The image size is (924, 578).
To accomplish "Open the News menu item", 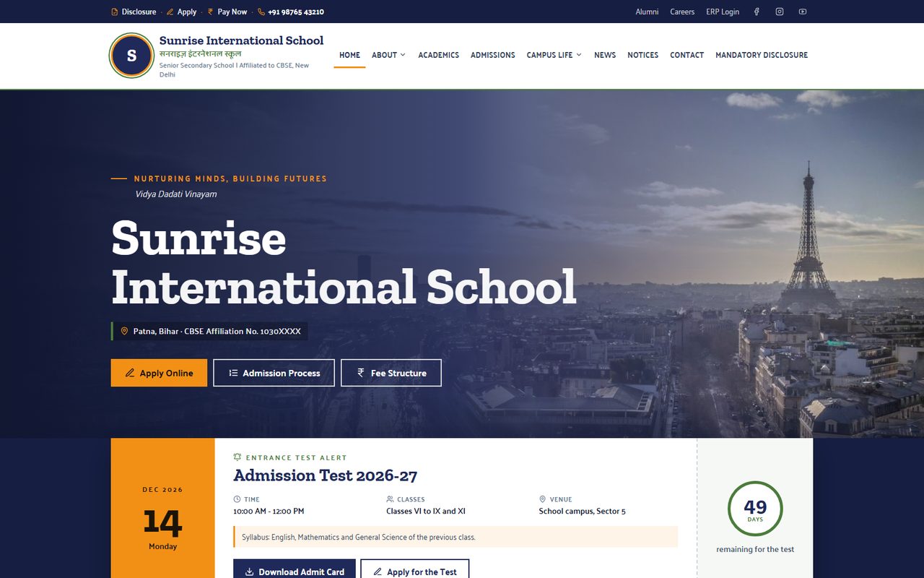I will [605, 55].
